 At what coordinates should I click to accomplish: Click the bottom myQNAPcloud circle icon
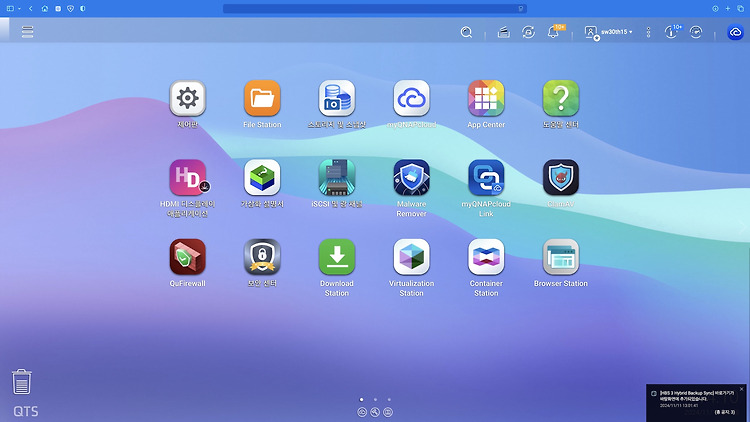362,412
